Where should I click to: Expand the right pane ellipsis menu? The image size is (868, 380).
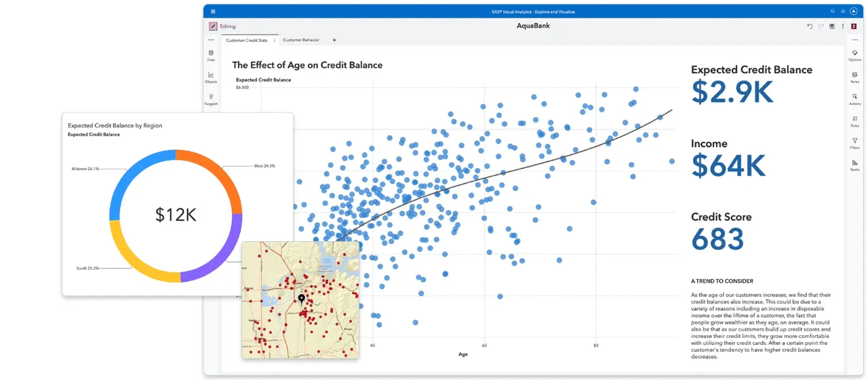point(854,40)
